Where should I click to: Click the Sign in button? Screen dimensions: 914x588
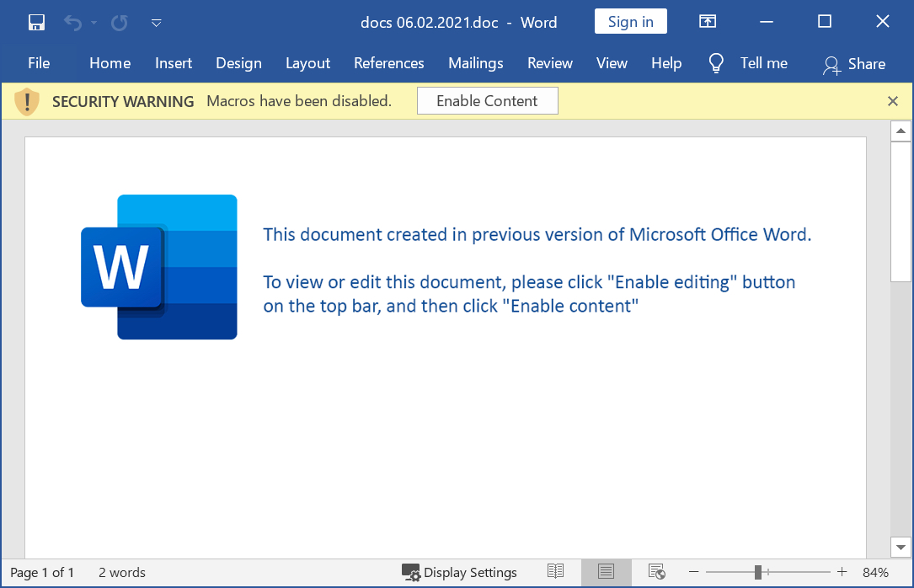tap(631, 22)
